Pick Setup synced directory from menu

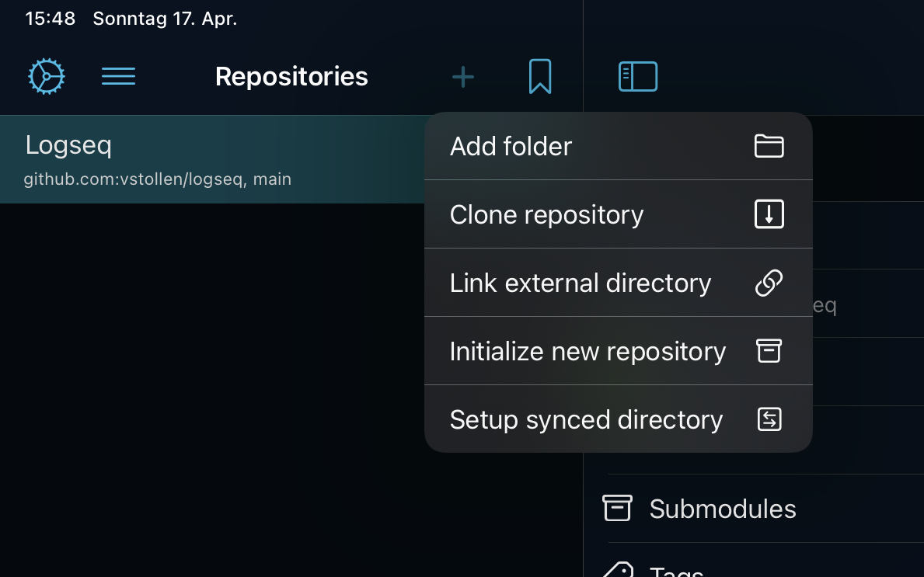[586, 419]
